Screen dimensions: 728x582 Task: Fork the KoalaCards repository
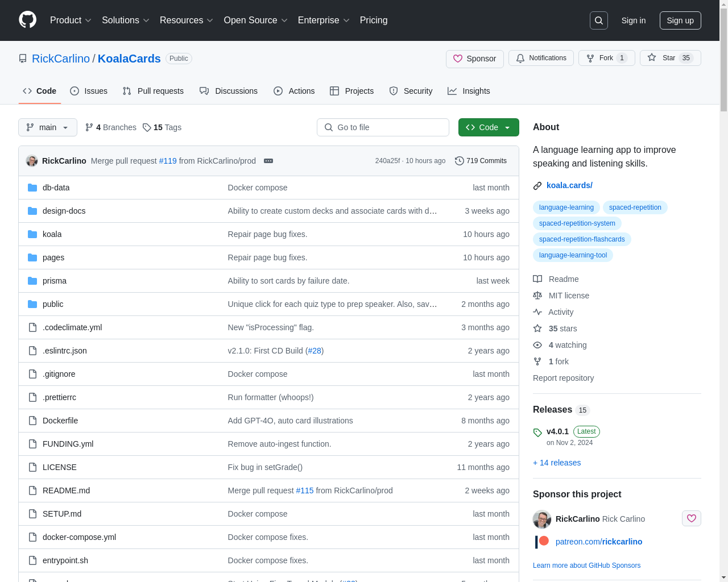607,58
